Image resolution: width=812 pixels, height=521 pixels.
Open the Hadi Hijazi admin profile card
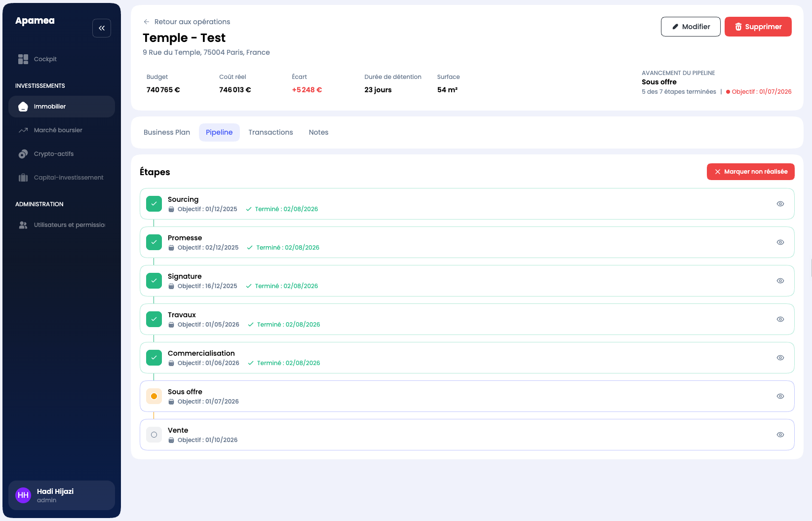click(62, 495)
